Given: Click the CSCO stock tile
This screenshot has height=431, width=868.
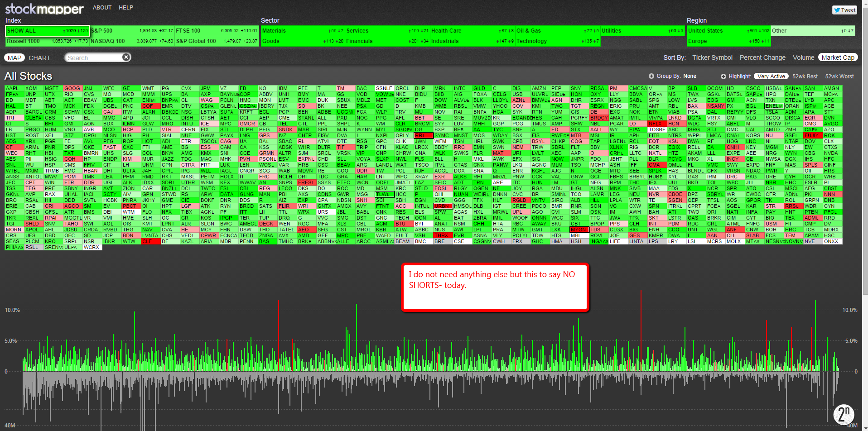Looking at the screenshot, I should click(754, 89).
